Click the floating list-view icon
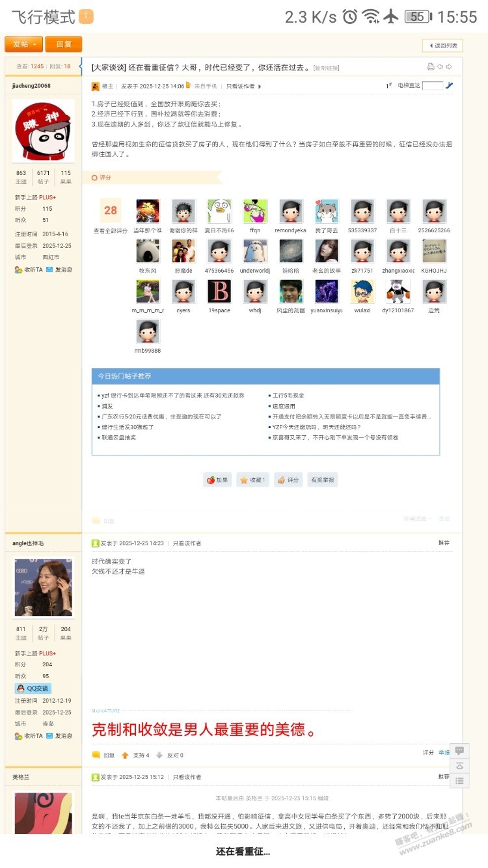 [459, 781]
